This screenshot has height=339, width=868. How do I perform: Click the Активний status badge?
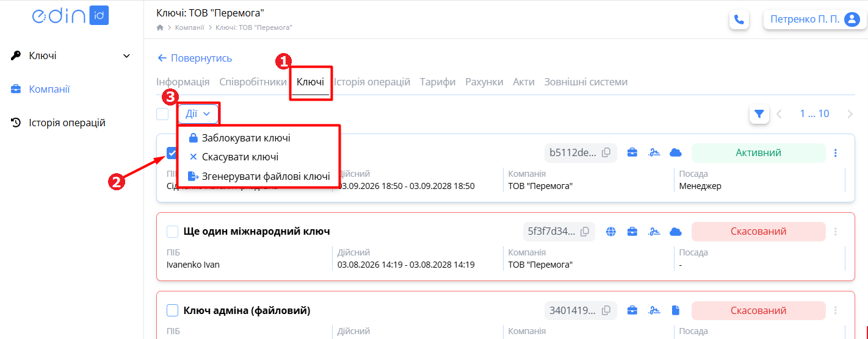coord(758,152)
